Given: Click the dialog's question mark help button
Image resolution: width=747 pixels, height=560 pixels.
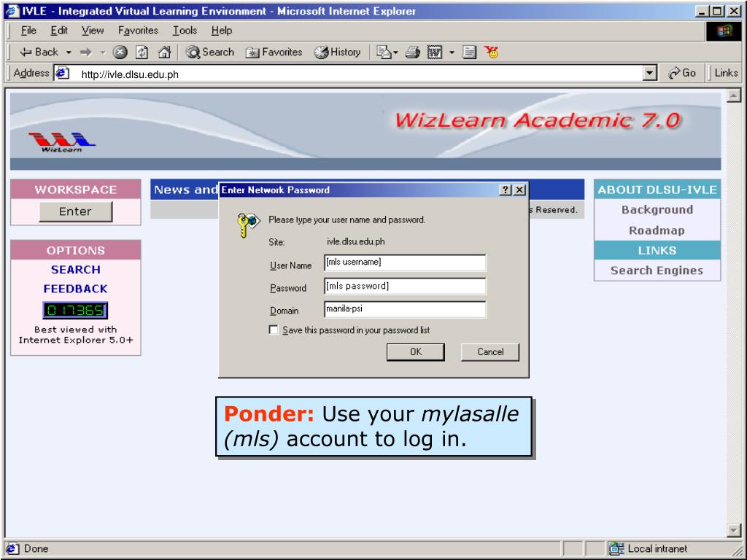Looking at the screenshot, I should [x=506, y=190].
